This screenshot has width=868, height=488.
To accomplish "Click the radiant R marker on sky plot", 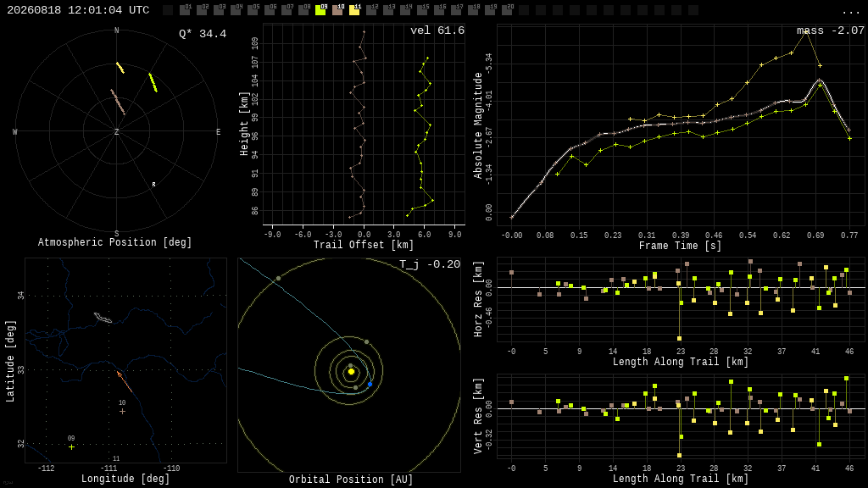I will (x=154, y=184).
